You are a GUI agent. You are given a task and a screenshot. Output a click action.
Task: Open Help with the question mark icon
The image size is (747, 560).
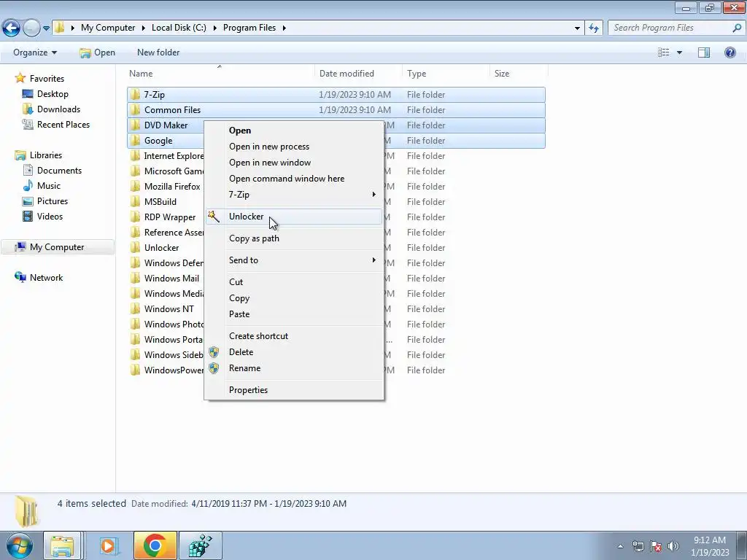[729, 52]
